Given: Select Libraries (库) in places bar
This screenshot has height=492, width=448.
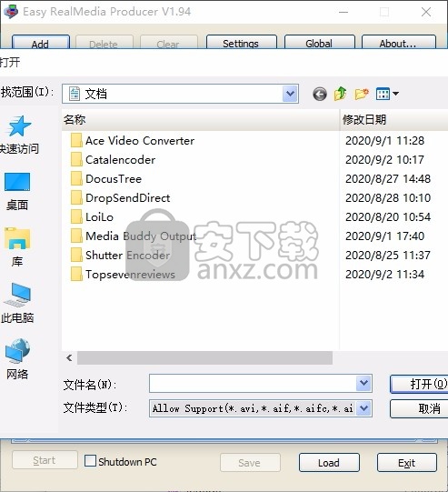Looking at the screenshot, I should [x=17, y=247].
